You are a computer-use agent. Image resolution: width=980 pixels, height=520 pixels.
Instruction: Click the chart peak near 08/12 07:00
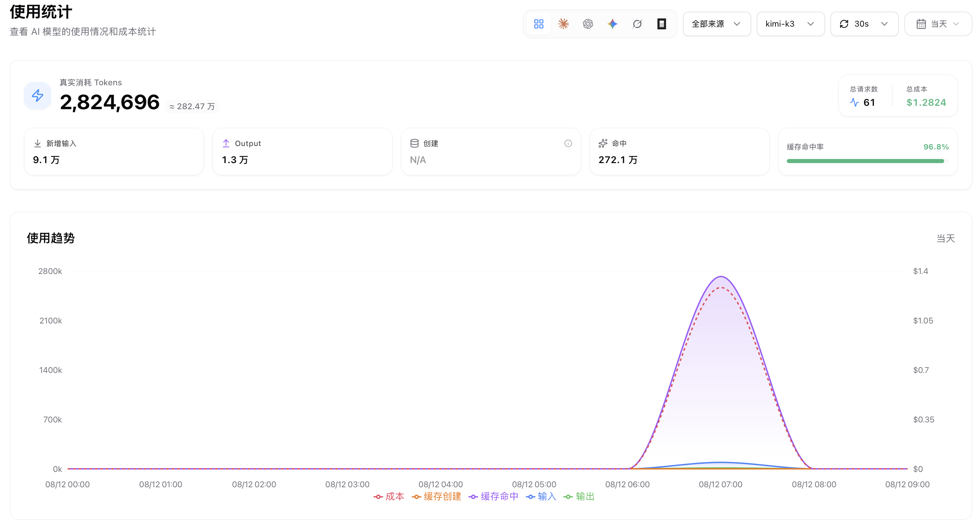point(721,277)
